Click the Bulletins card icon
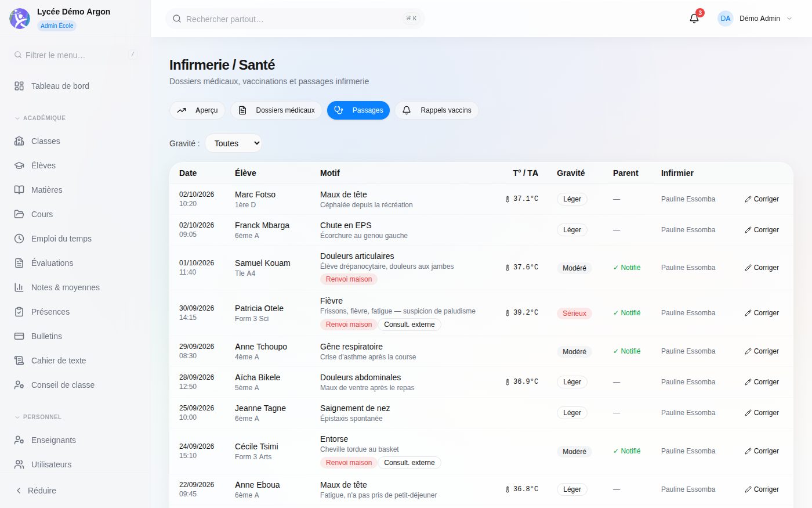Screen dimensions: 812x508 [19, 336]
